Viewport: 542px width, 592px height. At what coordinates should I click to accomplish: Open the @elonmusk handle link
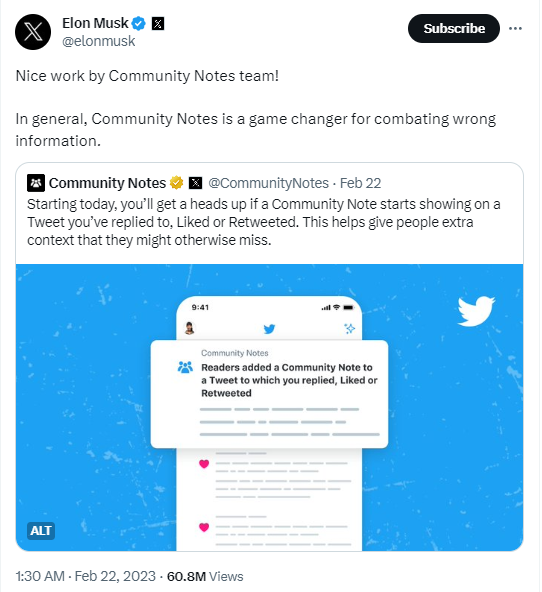coord(99,41)
